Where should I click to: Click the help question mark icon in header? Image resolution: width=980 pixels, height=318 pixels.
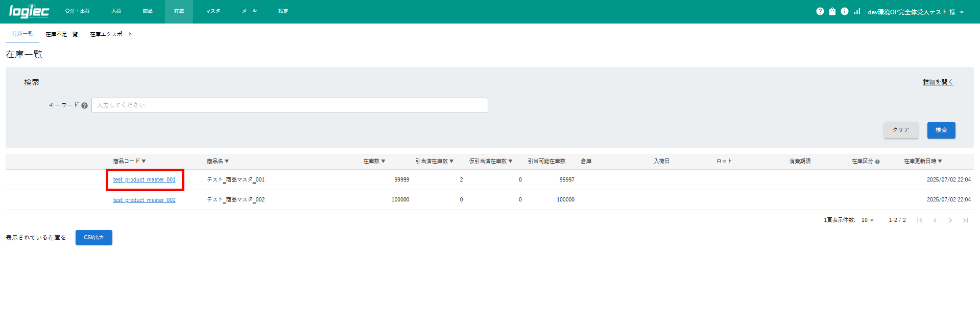coord(820,11)
